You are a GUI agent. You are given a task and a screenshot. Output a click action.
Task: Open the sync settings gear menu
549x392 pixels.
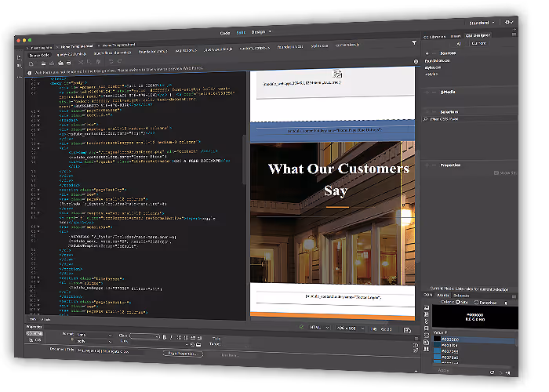point(509,22)
